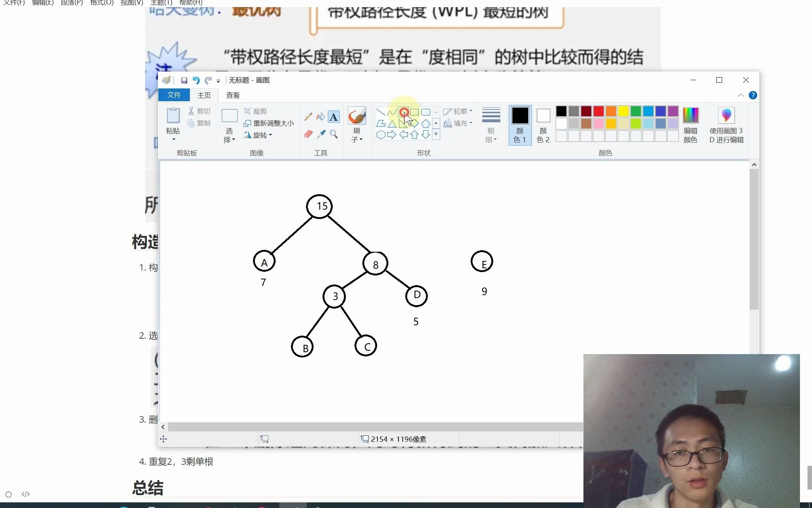Click the Copy (复制) button
Screen dimensions: 812x508
click(x=199, y=123)
